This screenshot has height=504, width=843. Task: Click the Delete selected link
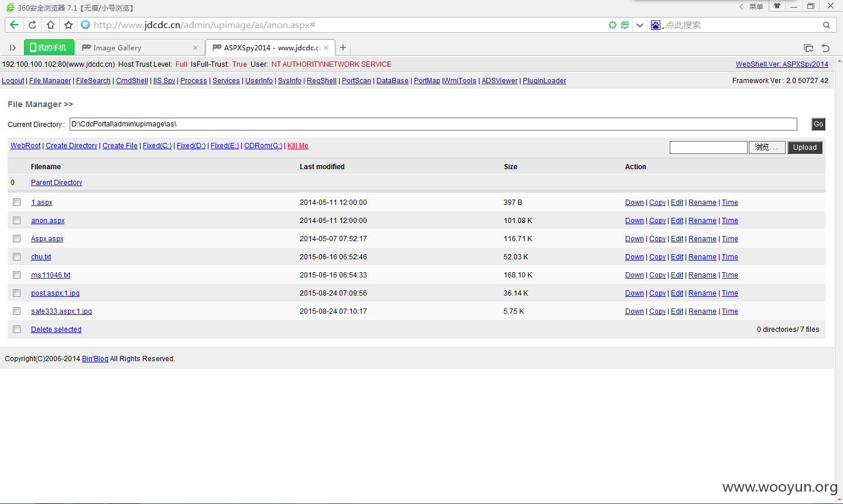click(x=56, y=330)
